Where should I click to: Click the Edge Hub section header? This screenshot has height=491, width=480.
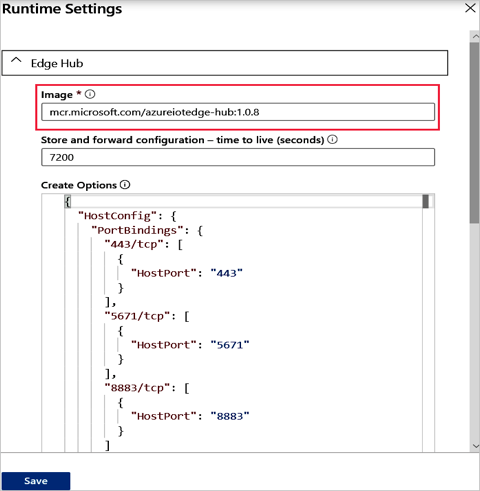225,63
